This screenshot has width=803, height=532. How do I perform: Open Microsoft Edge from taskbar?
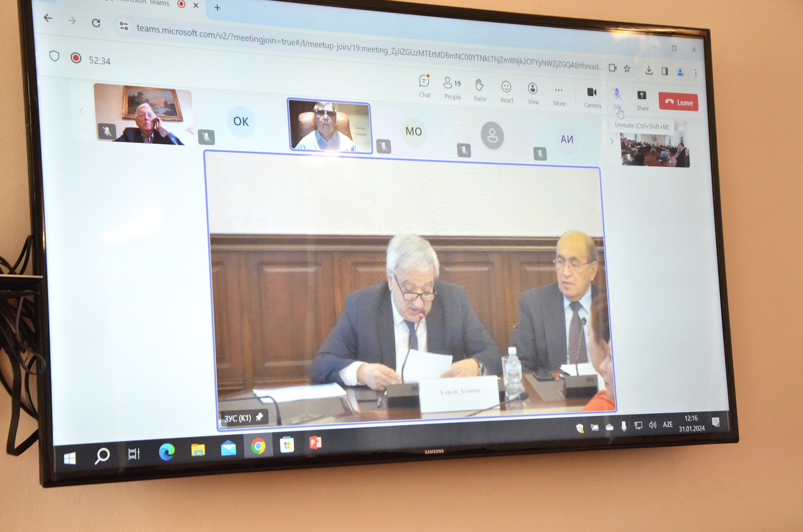167,452
